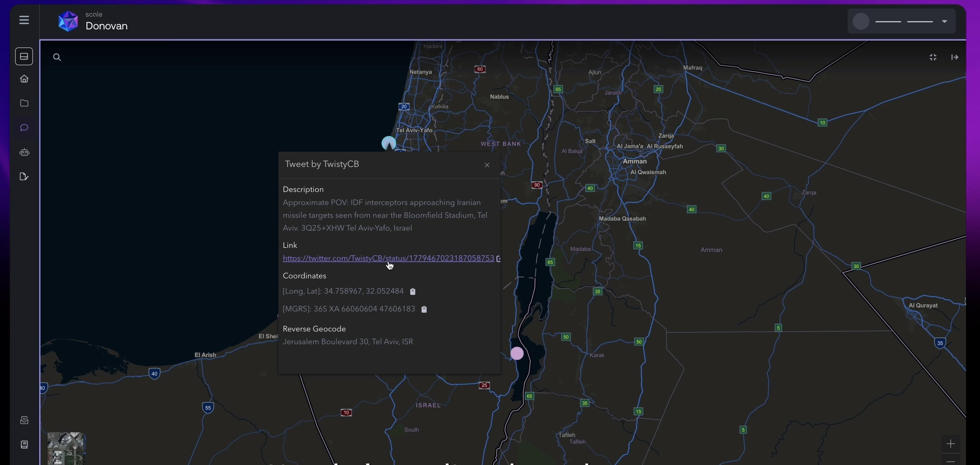The height and width of the screenshot is (465, 980).
Task: Click the robot agent sidebar icon
Action: (x=24, y=152)
